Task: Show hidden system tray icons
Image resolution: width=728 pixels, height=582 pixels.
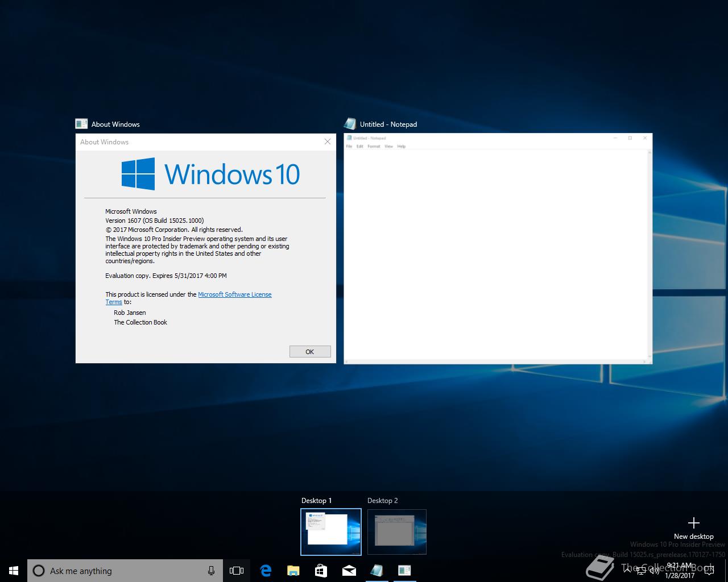Action: [x=627, y=571]
